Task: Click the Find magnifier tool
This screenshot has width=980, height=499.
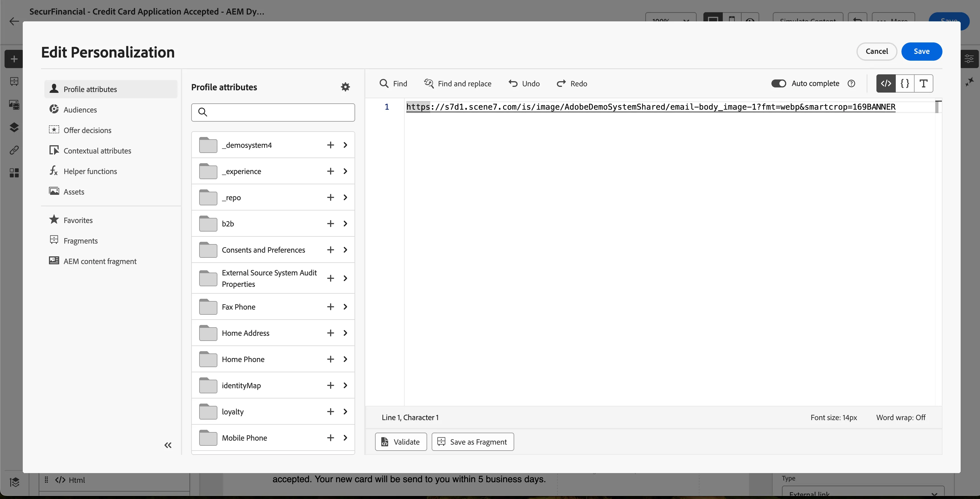Action: [x=393, y=83]
